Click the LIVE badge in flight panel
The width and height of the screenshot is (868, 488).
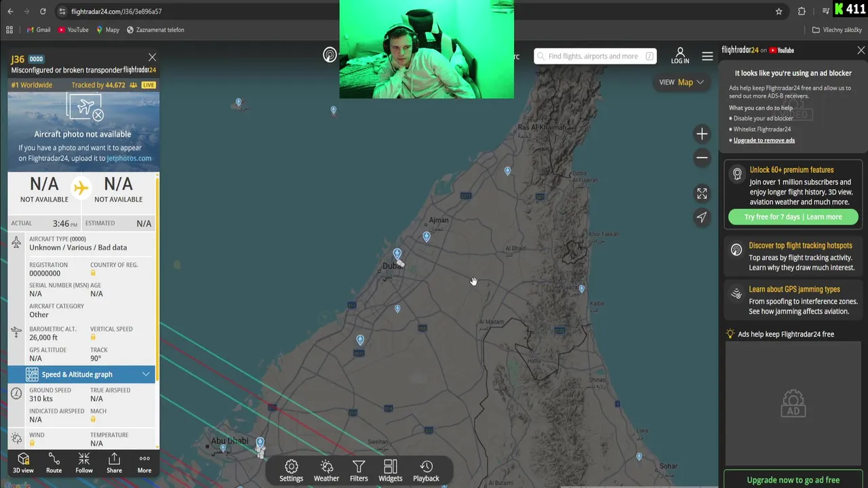click(149, 85)
